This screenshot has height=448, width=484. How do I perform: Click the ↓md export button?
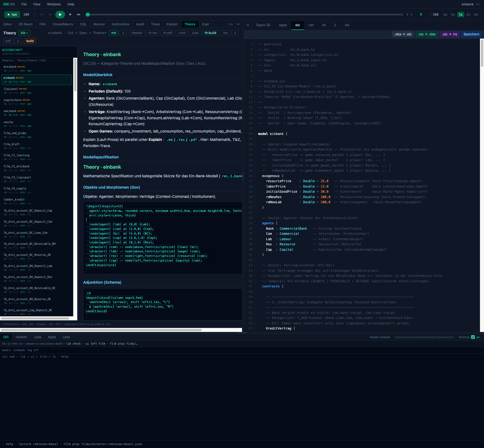click(182, 33)
